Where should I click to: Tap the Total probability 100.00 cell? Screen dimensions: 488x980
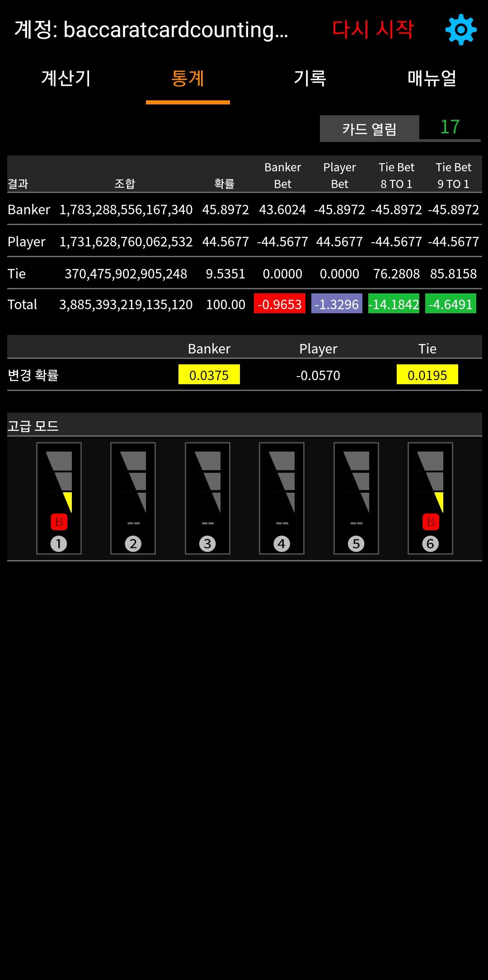225,305
